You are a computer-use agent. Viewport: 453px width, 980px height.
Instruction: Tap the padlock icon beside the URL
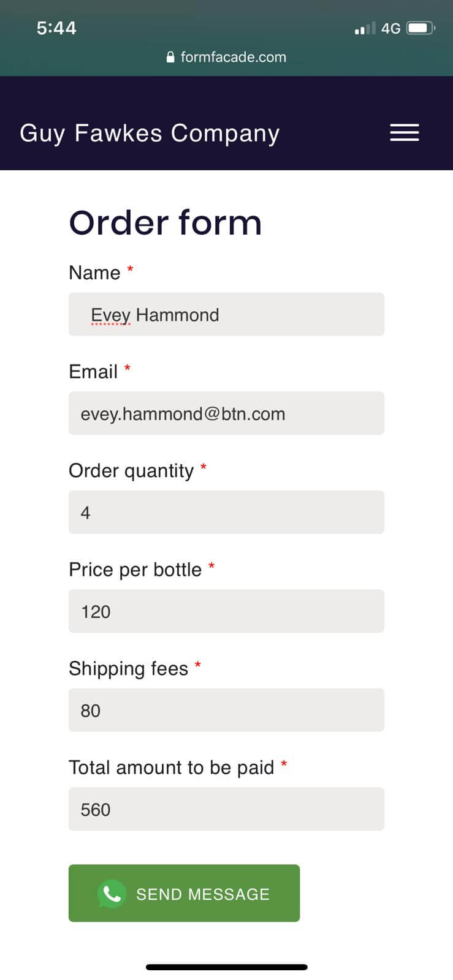(170, 58)
